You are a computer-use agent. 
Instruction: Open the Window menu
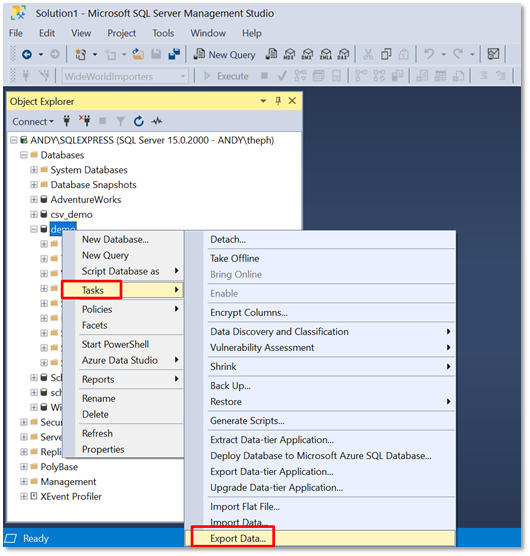point(208,33)
